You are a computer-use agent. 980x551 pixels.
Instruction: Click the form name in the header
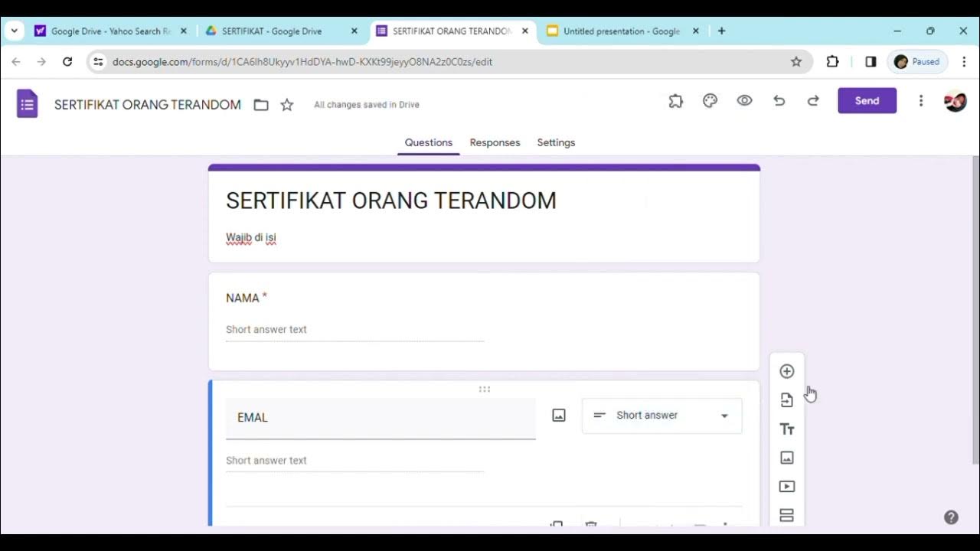click(x=148, y=105)
